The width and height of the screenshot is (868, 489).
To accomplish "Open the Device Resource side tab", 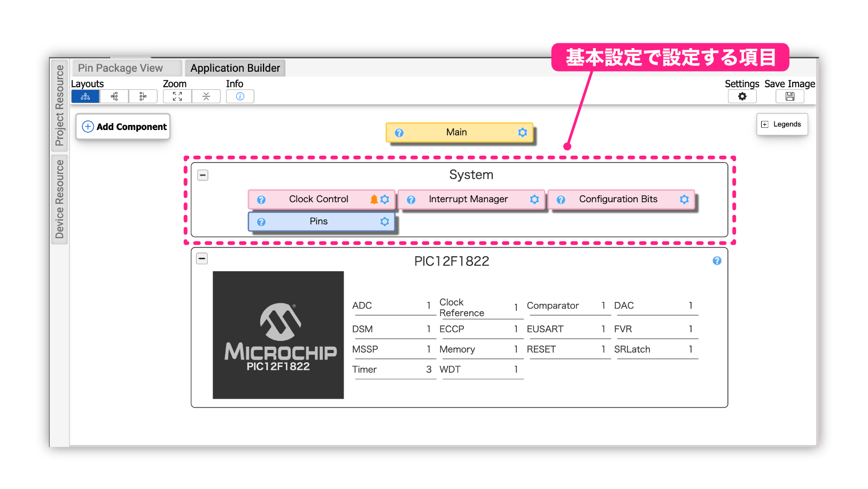I will [59, 199].
